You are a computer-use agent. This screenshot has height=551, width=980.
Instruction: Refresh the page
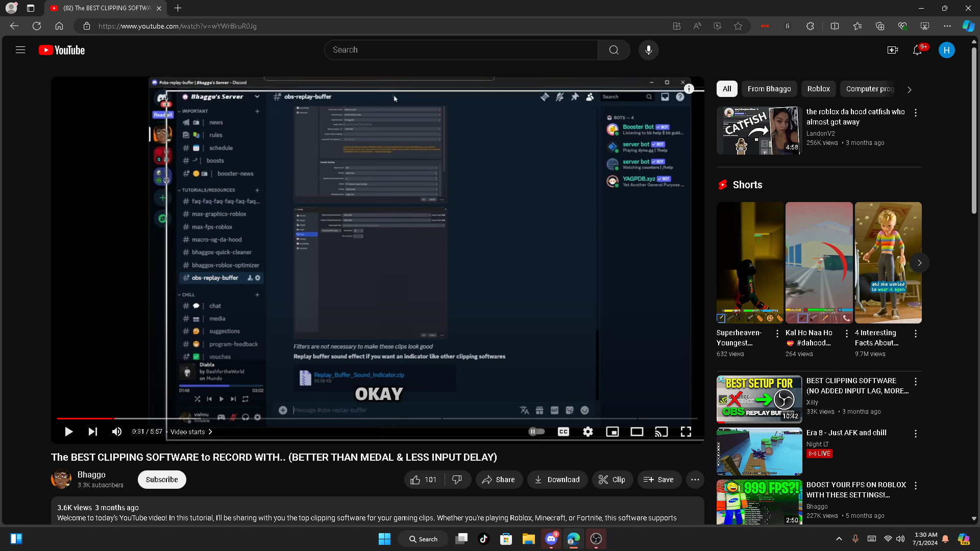[37, 26]
